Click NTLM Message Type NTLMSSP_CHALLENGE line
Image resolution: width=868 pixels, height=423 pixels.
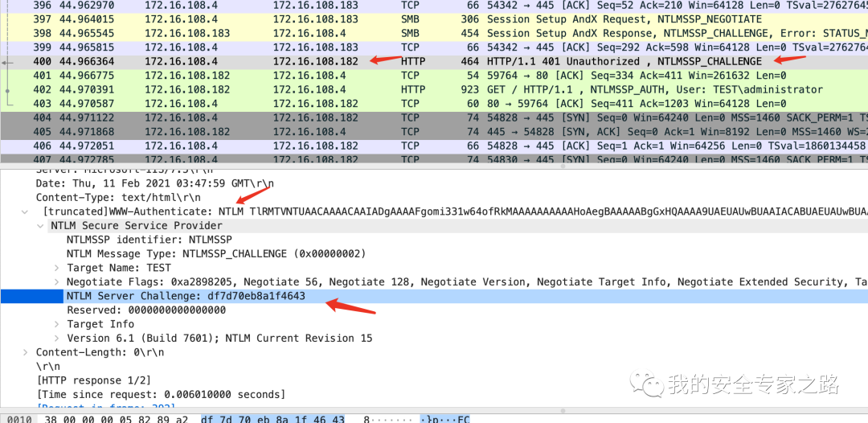216,254
